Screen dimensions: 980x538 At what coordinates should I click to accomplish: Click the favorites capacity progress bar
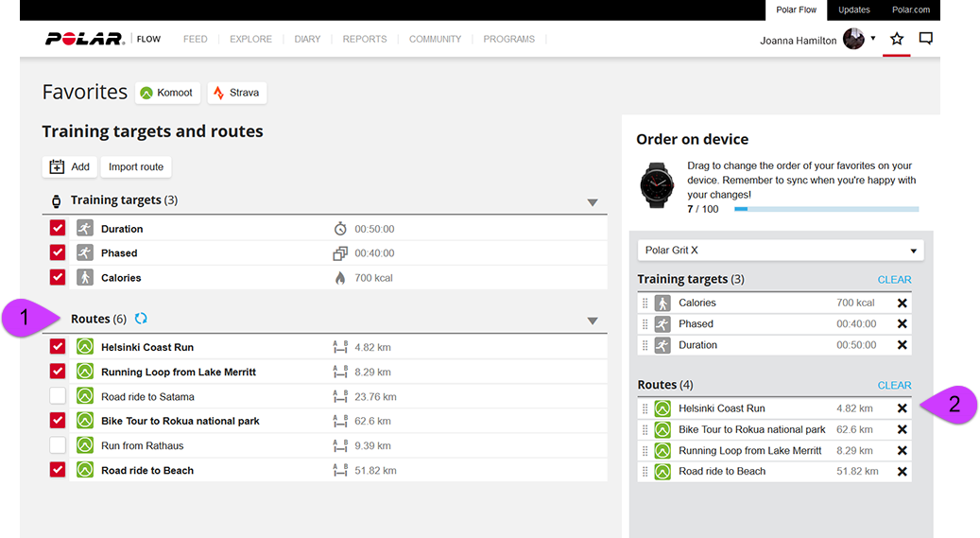click(826, 209)
